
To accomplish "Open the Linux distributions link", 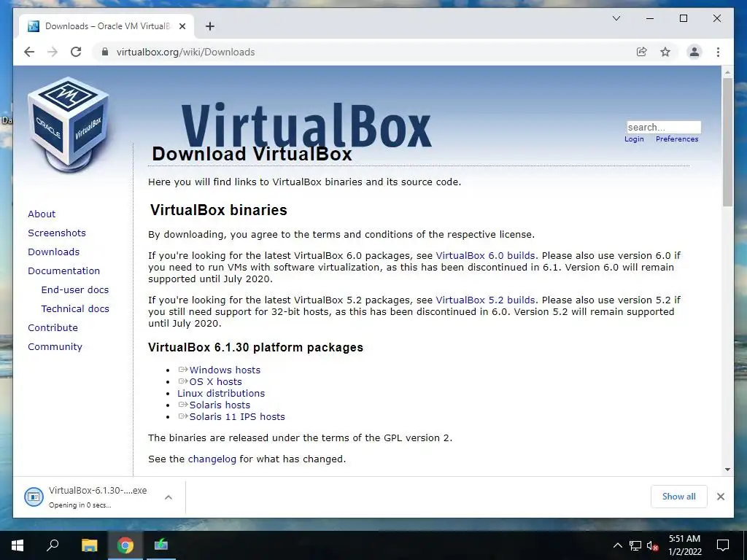I will (221, 393).
